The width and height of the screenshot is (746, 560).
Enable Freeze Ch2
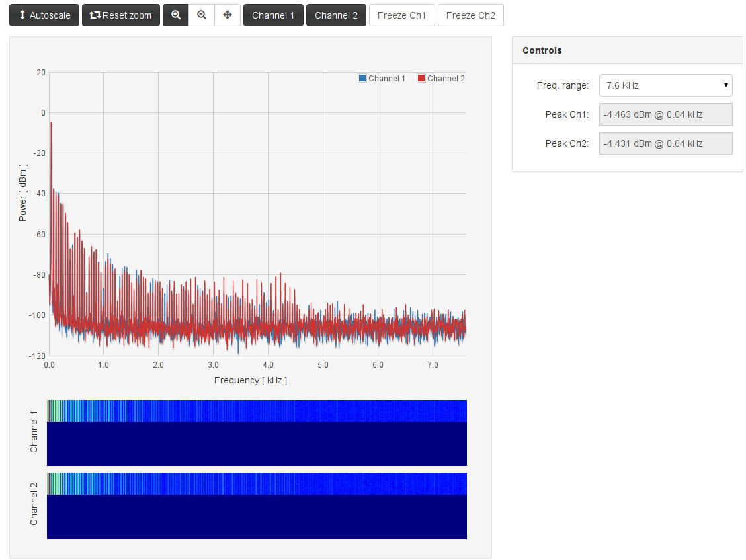[x=470, y=15]
